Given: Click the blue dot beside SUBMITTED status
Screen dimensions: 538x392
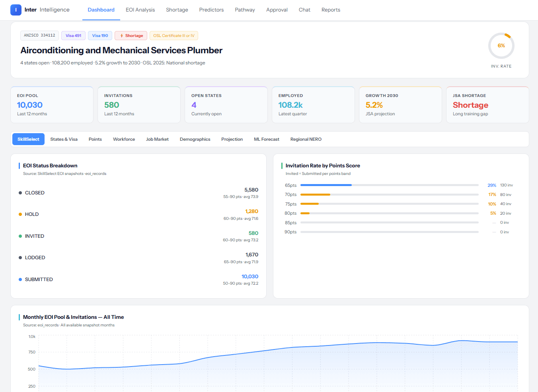Looking at the screenshot, I should click(x=20, y=279).
